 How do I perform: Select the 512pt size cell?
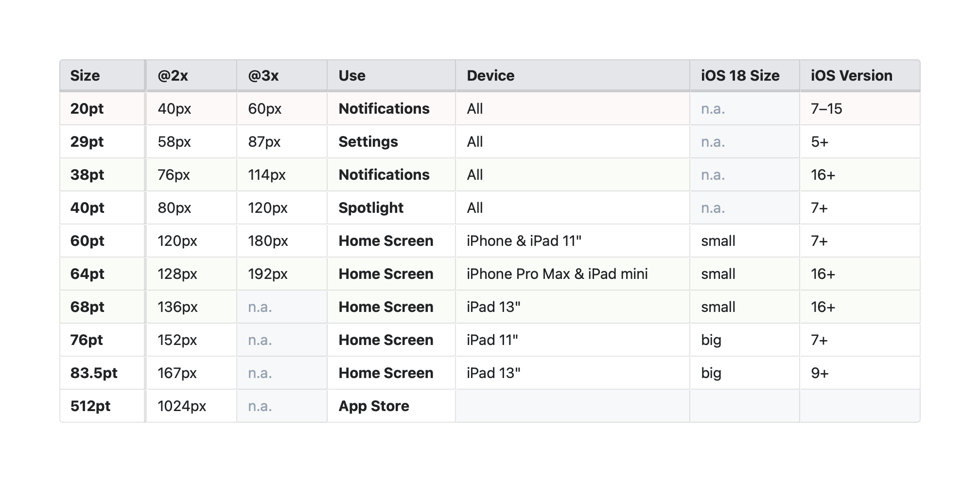(90, 406)
